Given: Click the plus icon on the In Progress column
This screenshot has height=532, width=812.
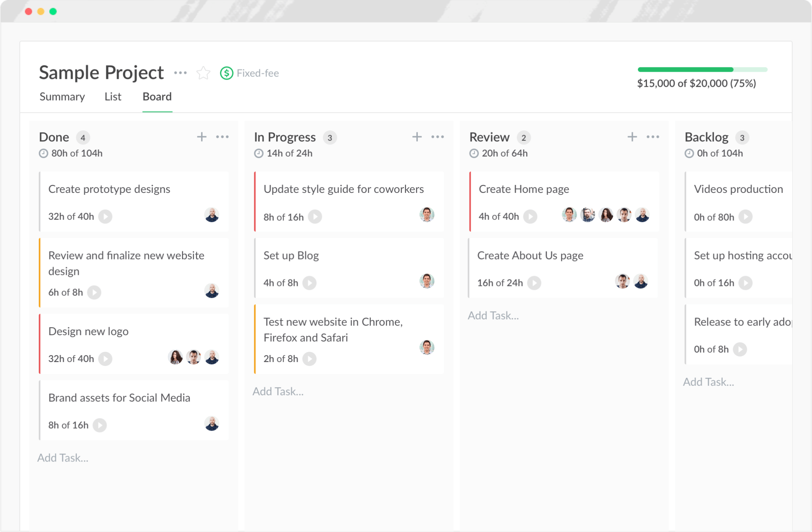Looking at the screenshot, I should 417,137.
